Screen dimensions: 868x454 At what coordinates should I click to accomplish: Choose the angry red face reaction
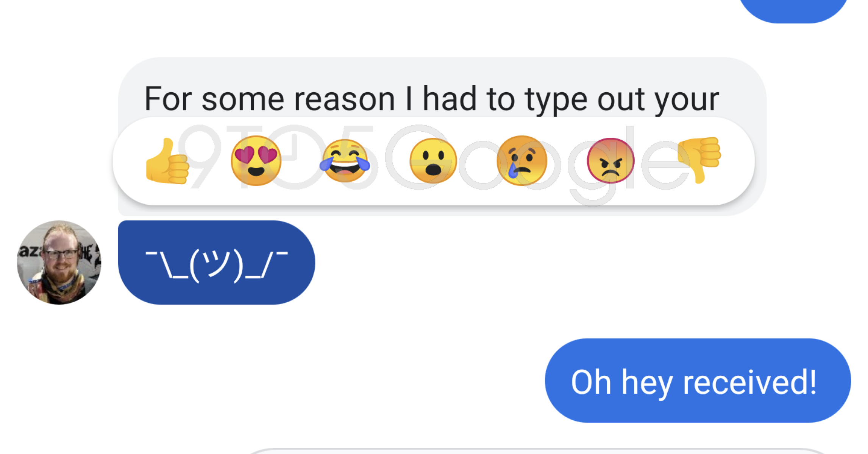tap(610, 161)
